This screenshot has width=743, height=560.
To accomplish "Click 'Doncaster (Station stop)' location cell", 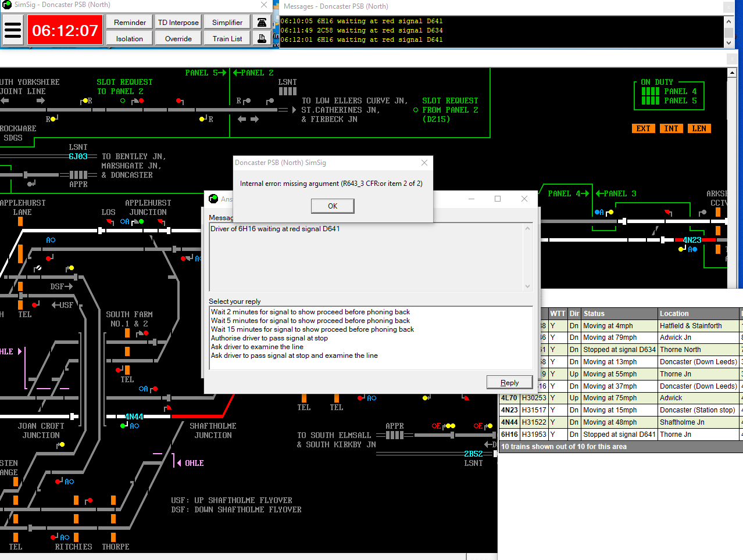I will [699, 410].
